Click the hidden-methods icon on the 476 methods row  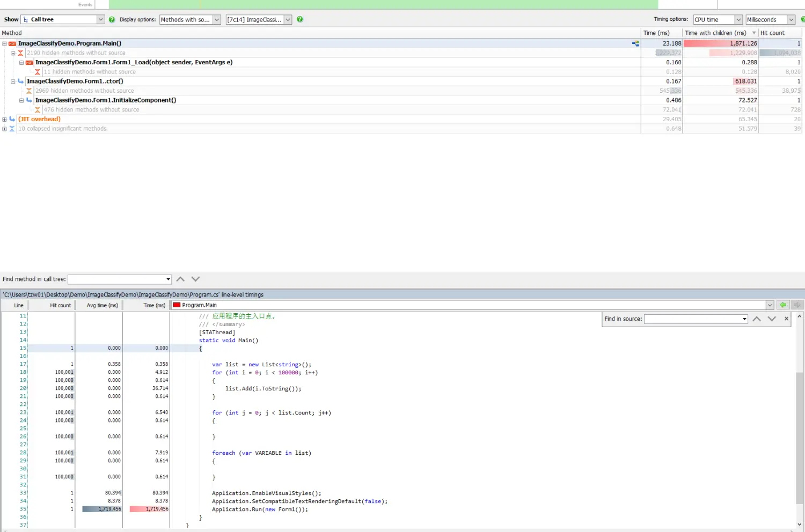click(x=38, y=110)
